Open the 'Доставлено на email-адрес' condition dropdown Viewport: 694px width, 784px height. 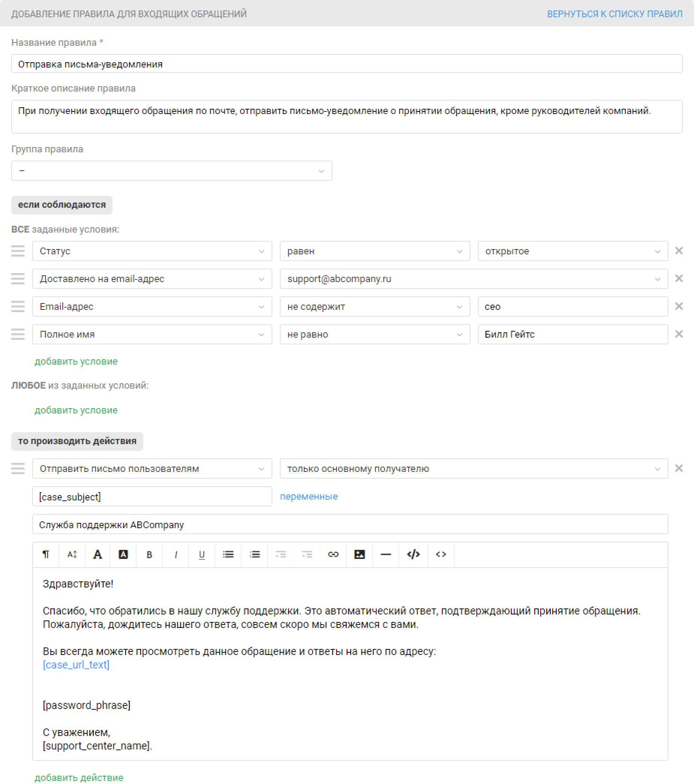[152, 279]
